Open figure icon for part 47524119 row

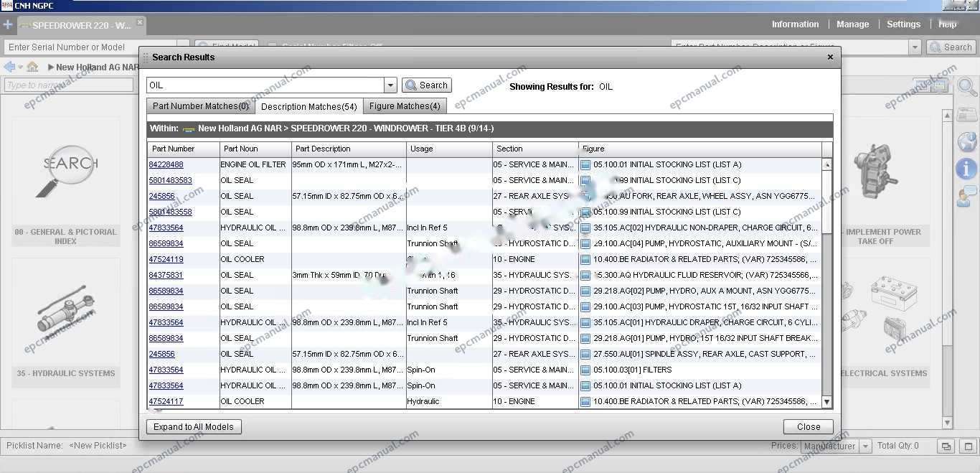(585, 259)
